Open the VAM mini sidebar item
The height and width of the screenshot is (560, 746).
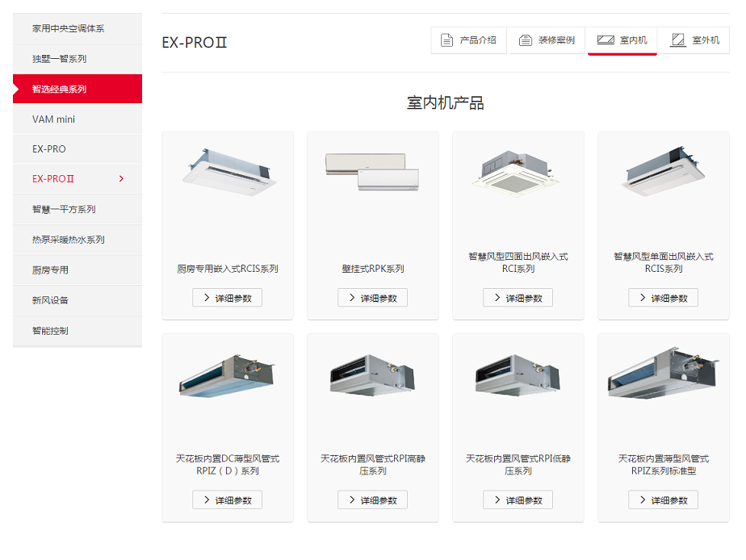[x=78, y=119]
